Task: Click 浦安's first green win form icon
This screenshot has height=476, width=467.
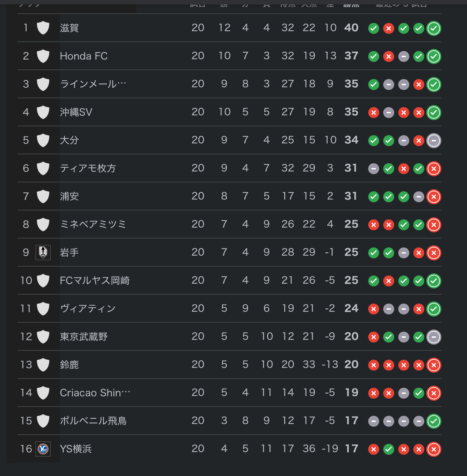Action: click(374, 197)
